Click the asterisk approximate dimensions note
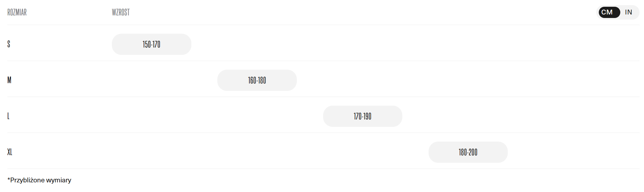This screenshot has height=192, width=644. tap(39, 180)
